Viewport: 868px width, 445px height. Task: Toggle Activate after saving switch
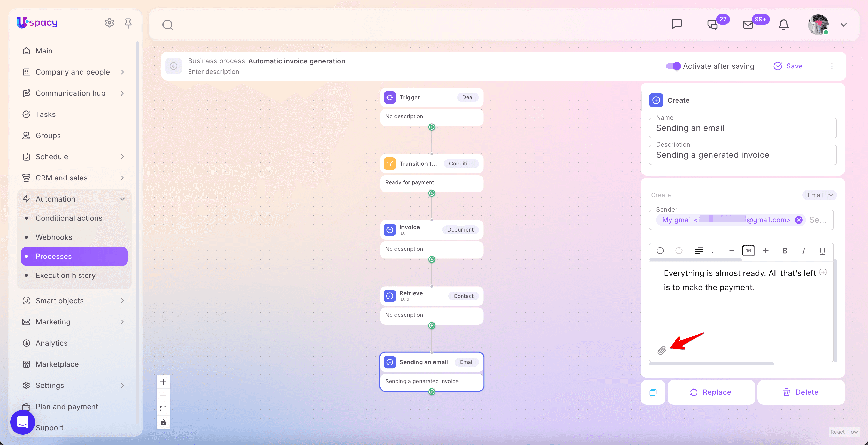[x=673, y=66]
